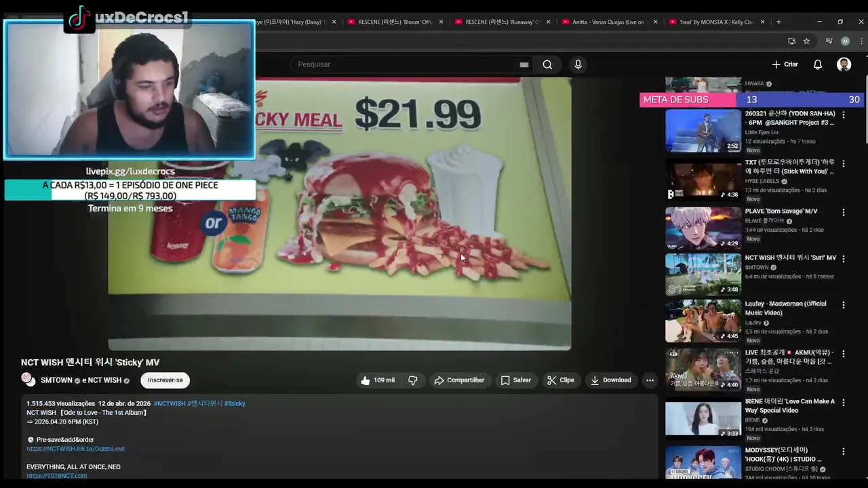Image resolution: width=868 pixels, height=488 pixels.
Task: Open options menu for Laufey Madwoman
Action: (x=844, y=305)
